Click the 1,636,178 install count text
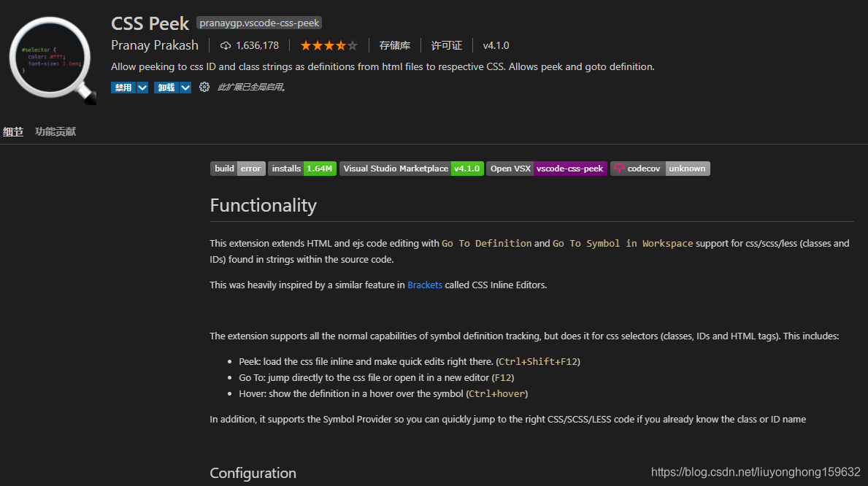Screen dimensions: 868x486 [258, 45]
